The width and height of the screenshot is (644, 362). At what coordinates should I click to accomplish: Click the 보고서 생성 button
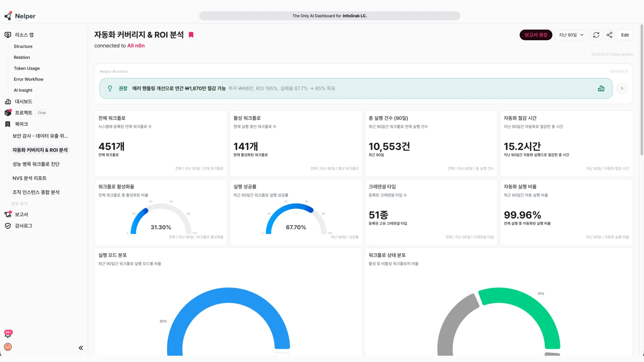(536, 35)
